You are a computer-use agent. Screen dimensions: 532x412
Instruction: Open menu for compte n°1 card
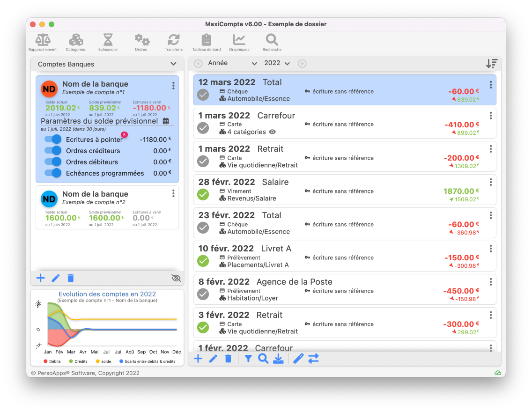point(173,86)
